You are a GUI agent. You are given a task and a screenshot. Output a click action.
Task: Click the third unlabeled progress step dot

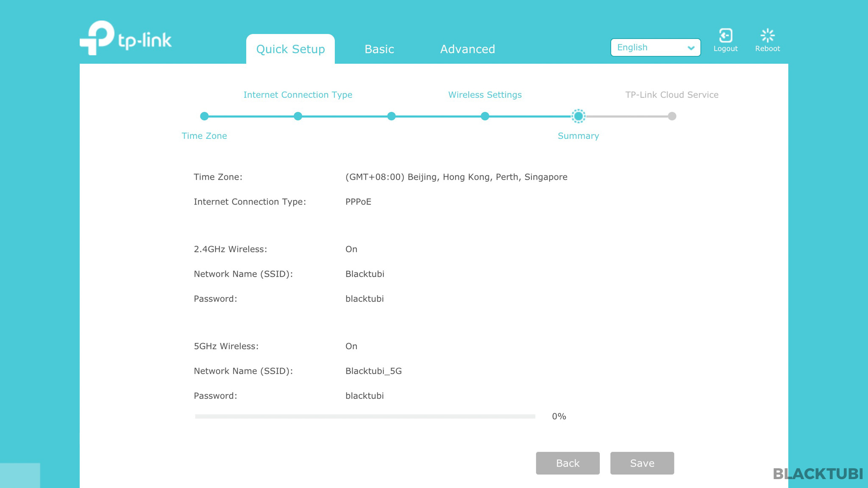[391, 116]
